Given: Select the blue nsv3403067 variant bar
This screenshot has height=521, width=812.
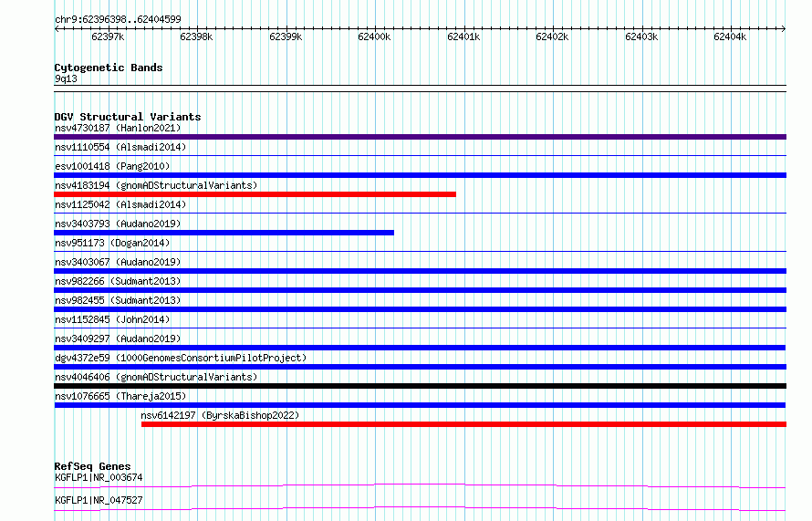Looking at the screenshot, I should pyautogui.click(x=420, y=271).
